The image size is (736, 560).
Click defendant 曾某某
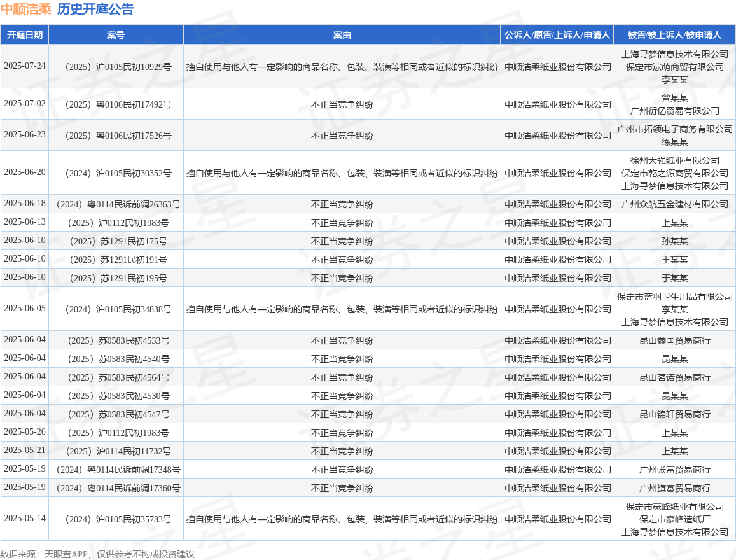click(x=674, y=98)
